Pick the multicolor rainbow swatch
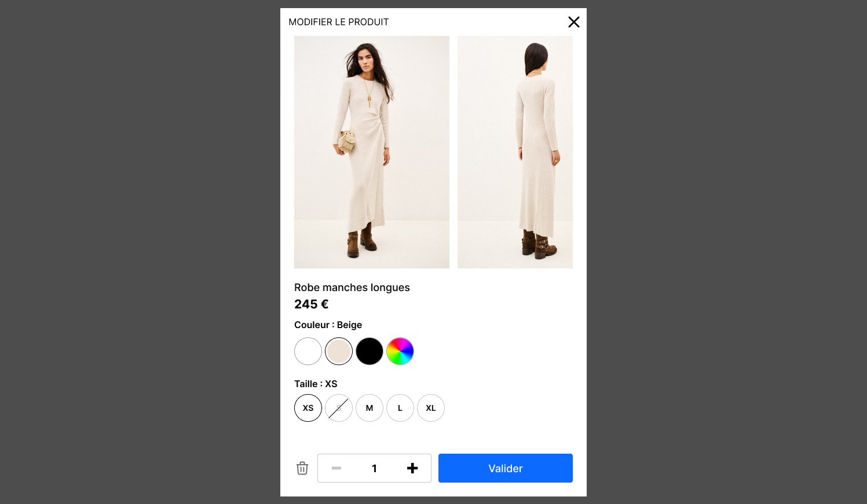The height and width of the screenshot is (504, 867). 400,351
